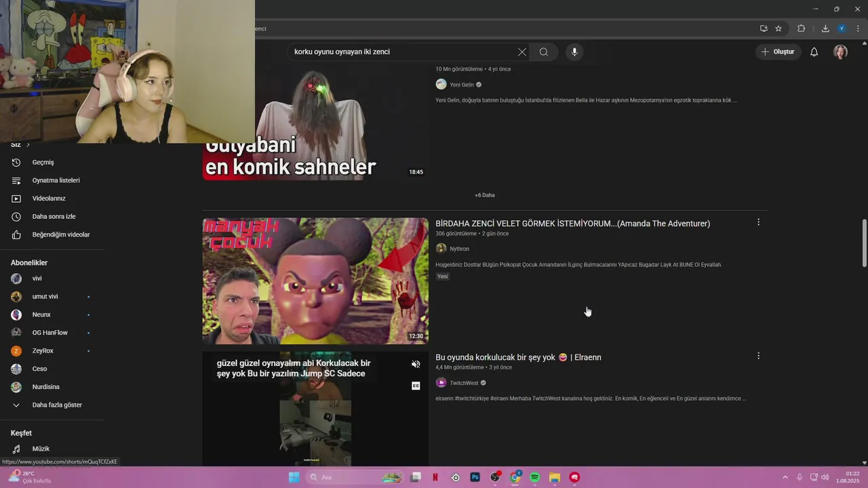
Task: Open the manyak çocuk video thumbnail
Action: (315, 281)
